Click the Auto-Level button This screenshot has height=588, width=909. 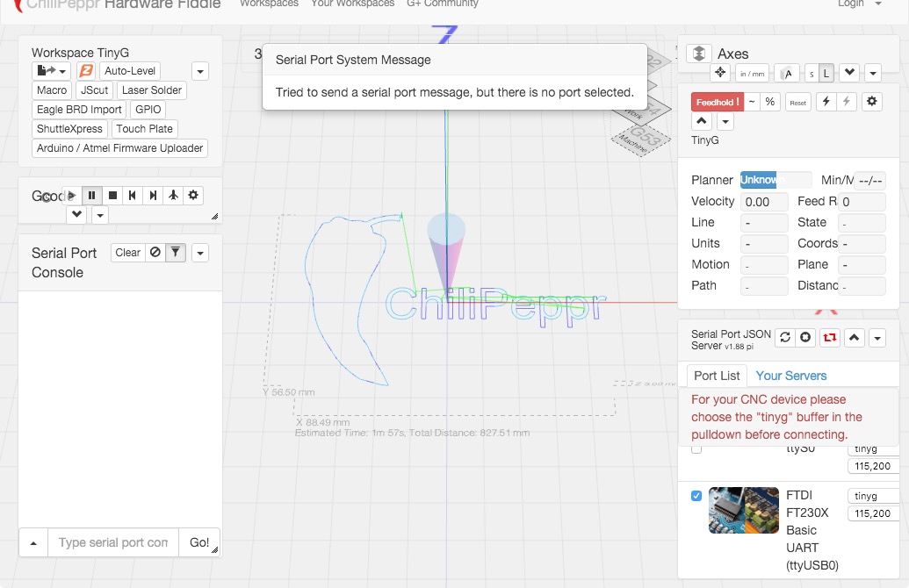[130, 71]
